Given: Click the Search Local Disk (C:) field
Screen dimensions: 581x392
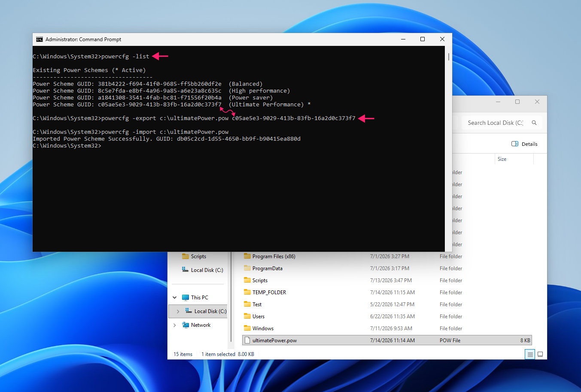Looking at the screenshot, I should coord(501,123).
